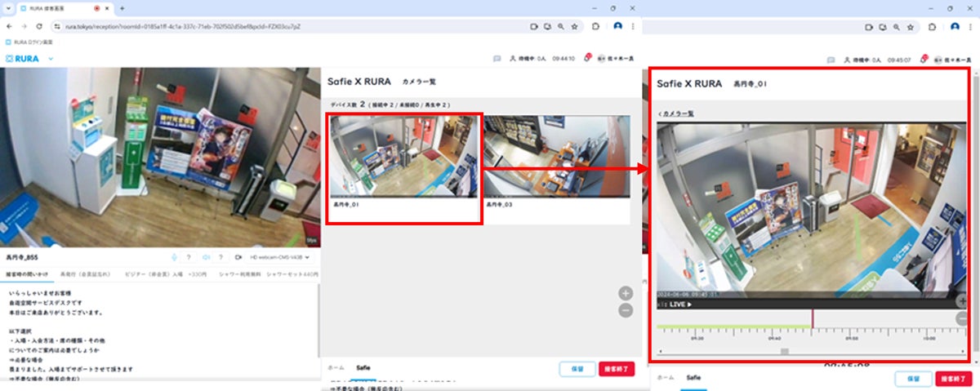This screenshot has height=391, width=980.
Task: Open the HD webcam device dropdown
Action: [280, 257]
